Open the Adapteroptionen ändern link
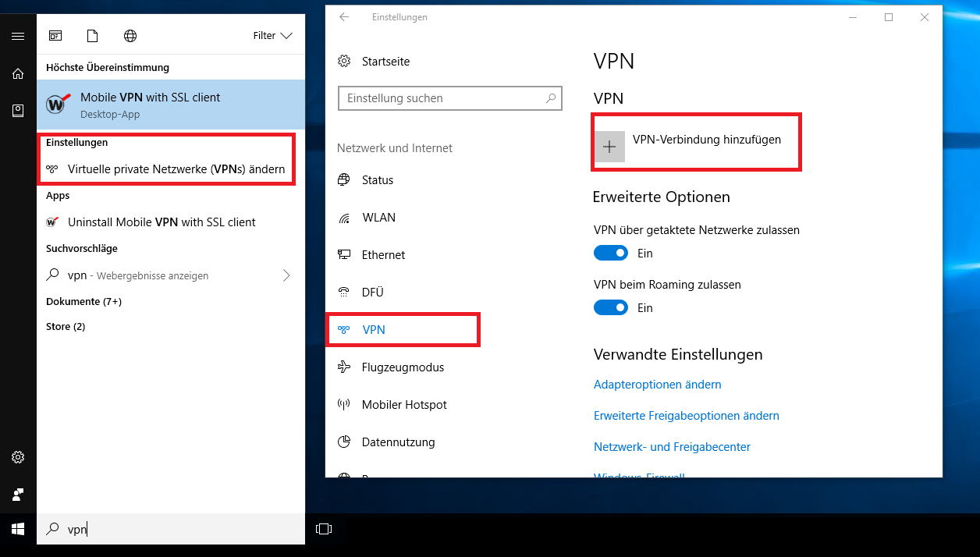 657,385
